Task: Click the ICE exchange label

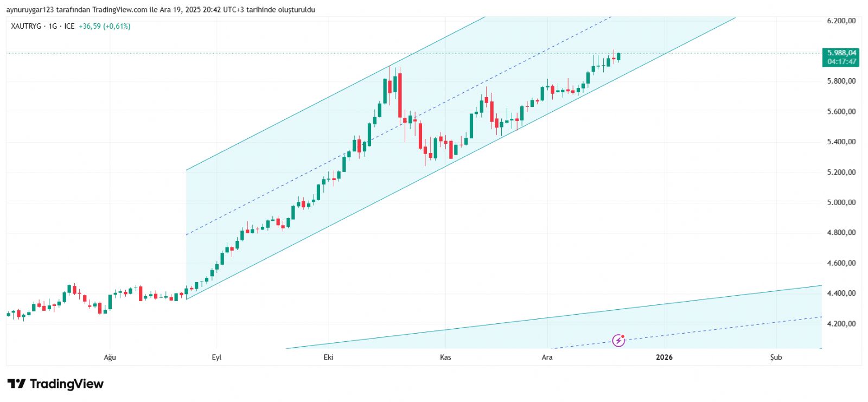Action: pyautogui.click(x=69, y=26)
